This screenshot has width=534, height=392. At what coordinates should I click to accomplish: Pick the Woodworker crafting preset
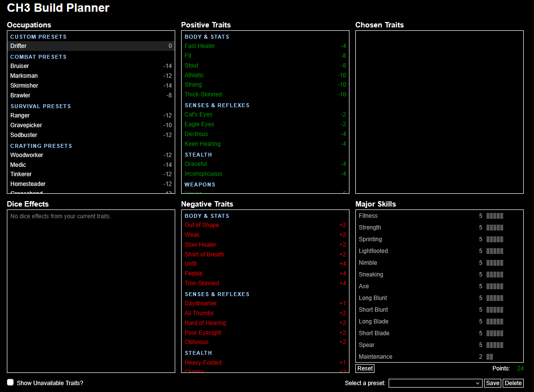pos(91,155)
